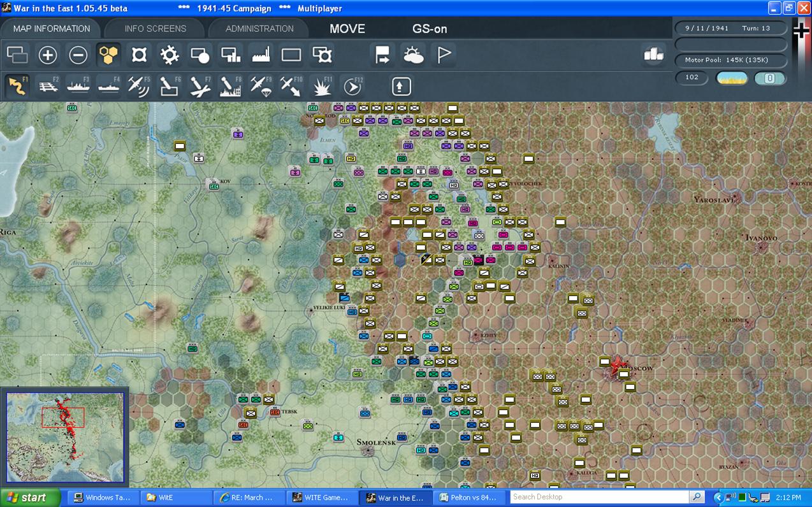Viewport: 812px width, 507px height.
Task: Click the minimap overview in bottom-left corner
Action: (65, 437)
